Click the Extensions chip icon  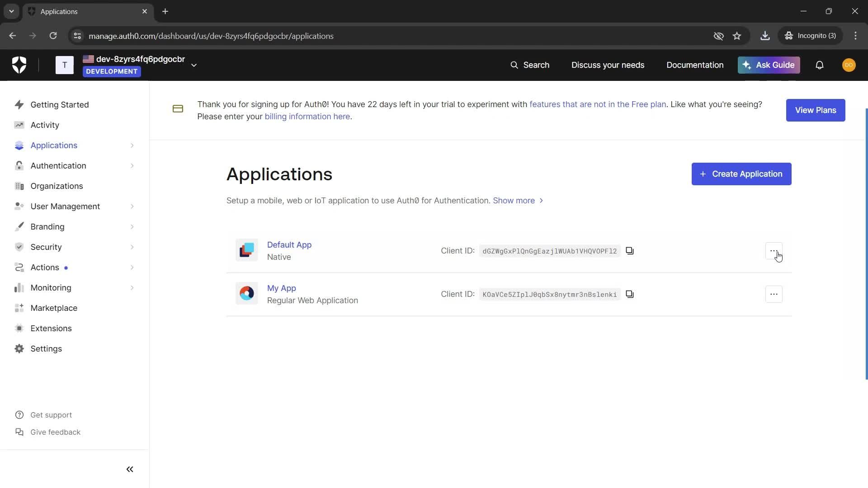(x=19, y=328)
